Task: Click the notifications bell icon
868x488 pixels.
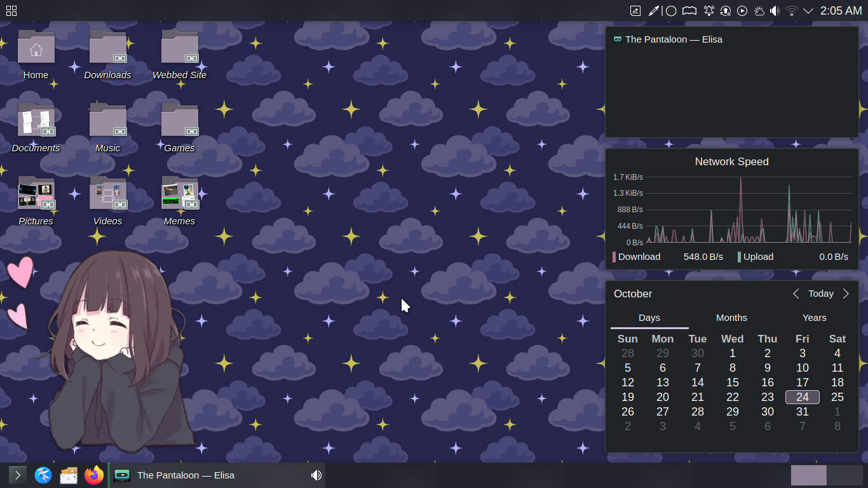Action: (x=709, y=11)
